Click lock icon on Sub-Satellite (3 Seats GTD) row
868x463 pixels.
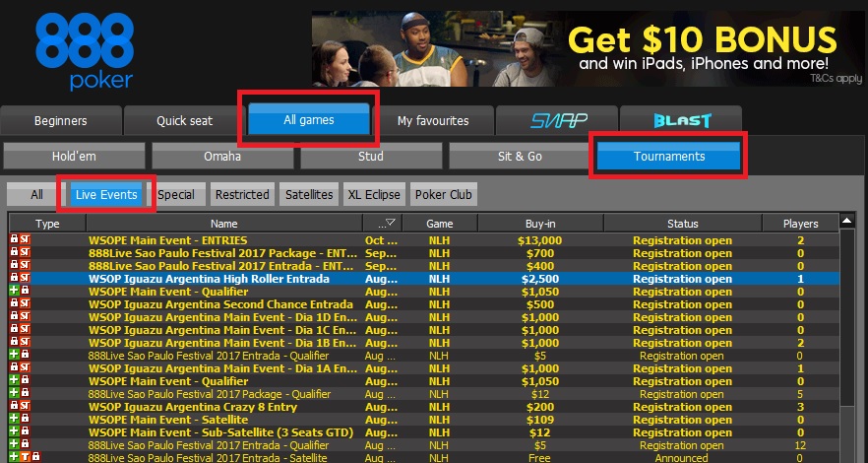click(x=25, y=432)
